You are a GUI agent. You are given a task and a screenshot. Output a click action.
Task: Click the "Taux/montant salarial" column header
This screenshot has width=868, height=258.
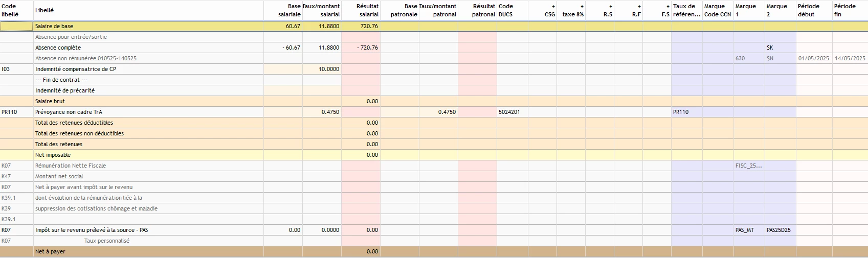tap(322, 10)
